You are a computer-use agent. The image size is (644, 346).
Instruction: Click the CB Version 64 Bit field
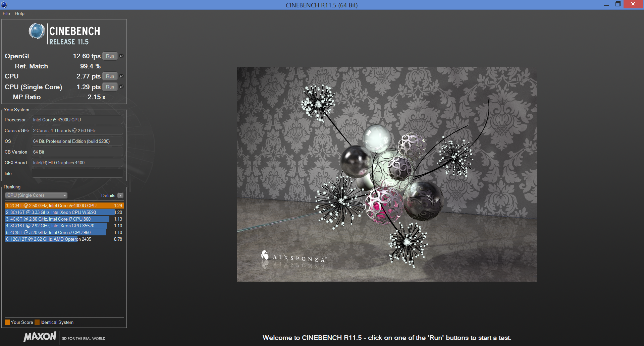coord(77,152)
